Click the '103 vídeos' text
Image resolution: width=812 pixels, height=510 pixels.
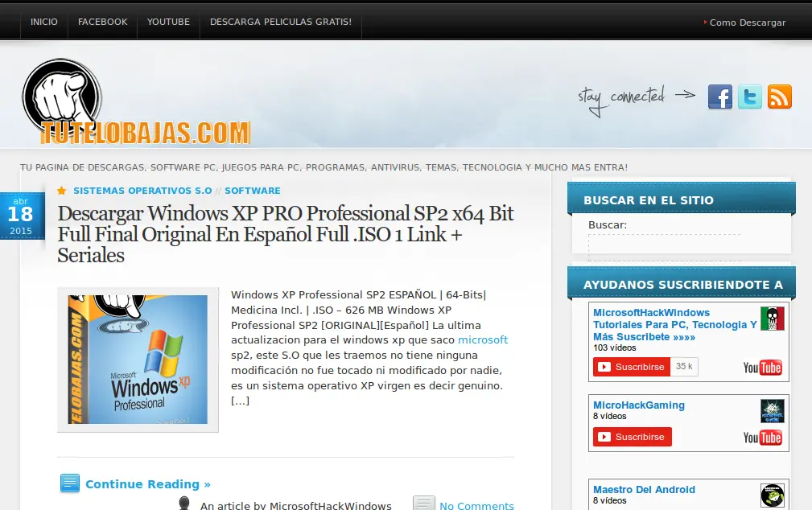pos(615,348)
